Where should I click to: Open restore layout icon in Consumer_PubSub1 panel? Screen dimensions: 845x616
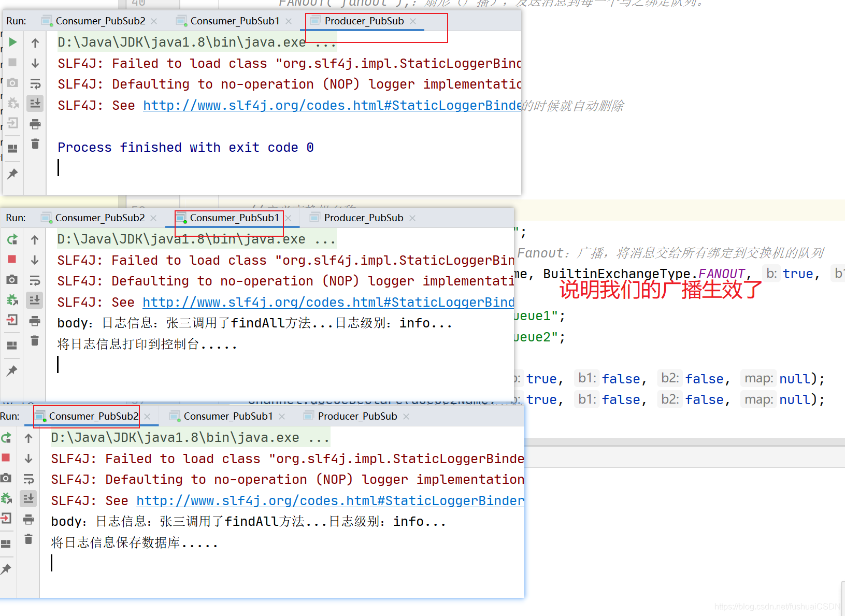pos(12,345)
